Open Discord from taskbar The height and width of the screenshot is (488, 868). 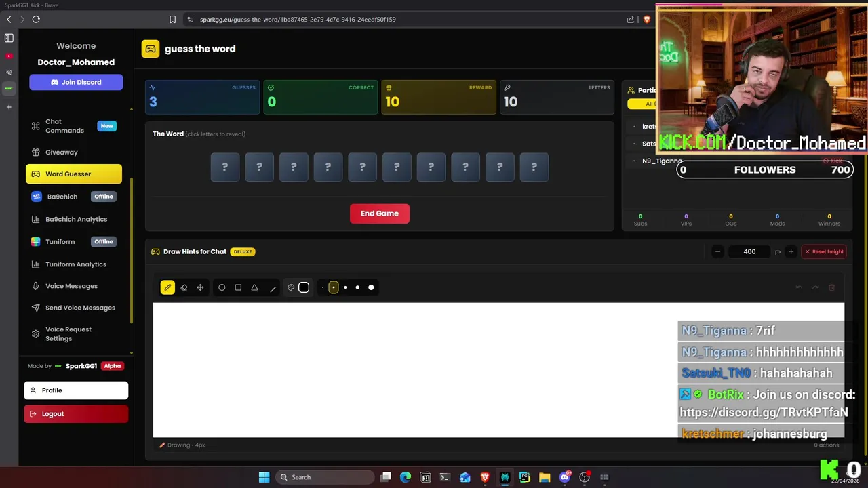point(565,477)
